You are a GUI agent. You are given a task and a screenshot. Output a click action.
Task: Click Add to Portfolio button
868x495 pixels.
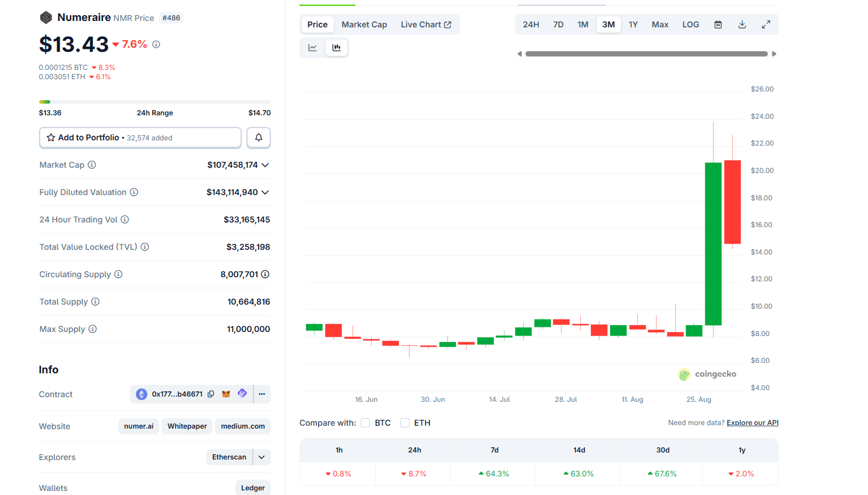(140, 137)
